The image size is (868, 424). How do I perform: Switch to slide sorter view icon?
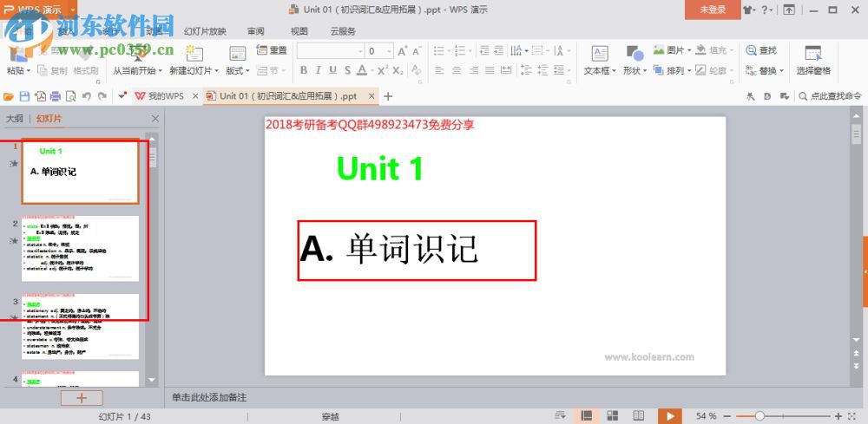(612, 415)
